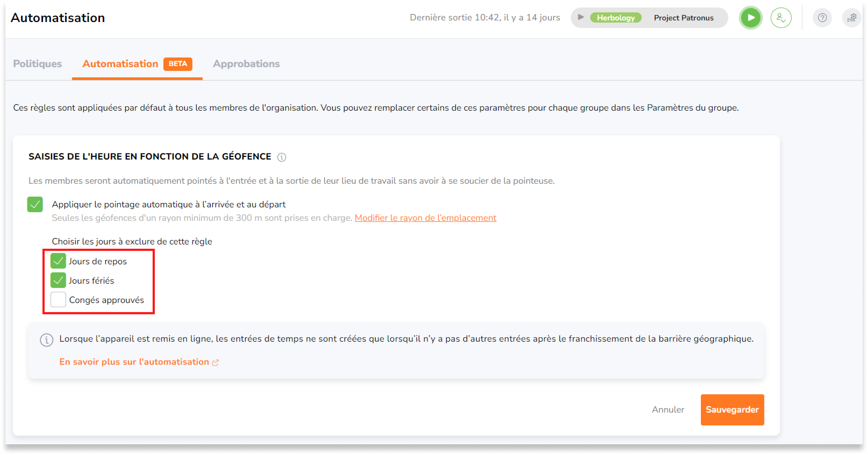
Task: Click the Herbology activity tag
Action: [x=616, y=18]
